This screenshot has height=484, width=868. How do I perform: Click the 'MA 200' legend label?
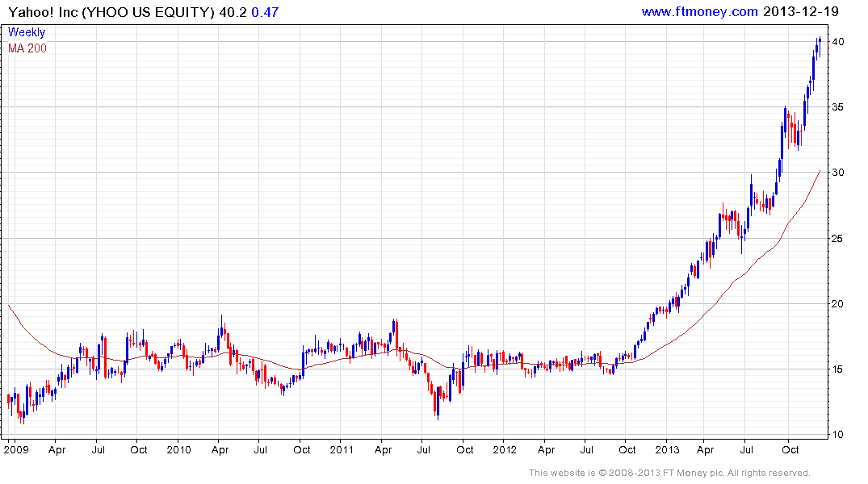point(27,48)
